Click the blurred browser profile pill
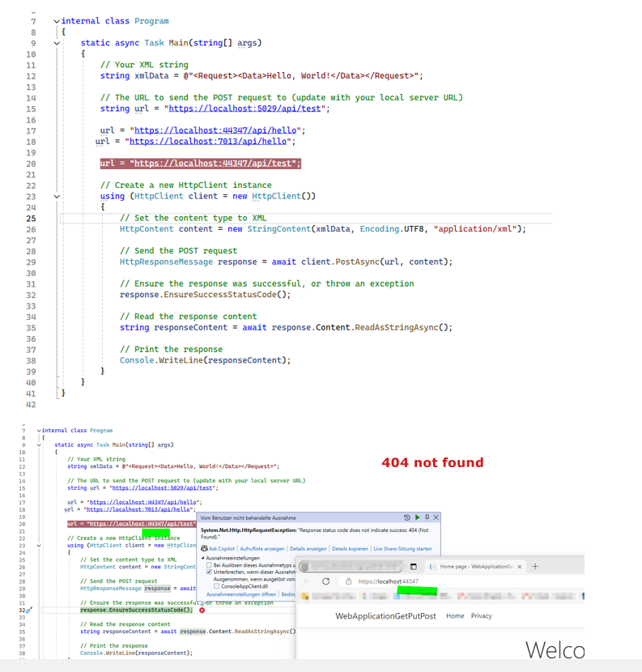Viewport: 642px width, 672px height. [x=351, y=567]
